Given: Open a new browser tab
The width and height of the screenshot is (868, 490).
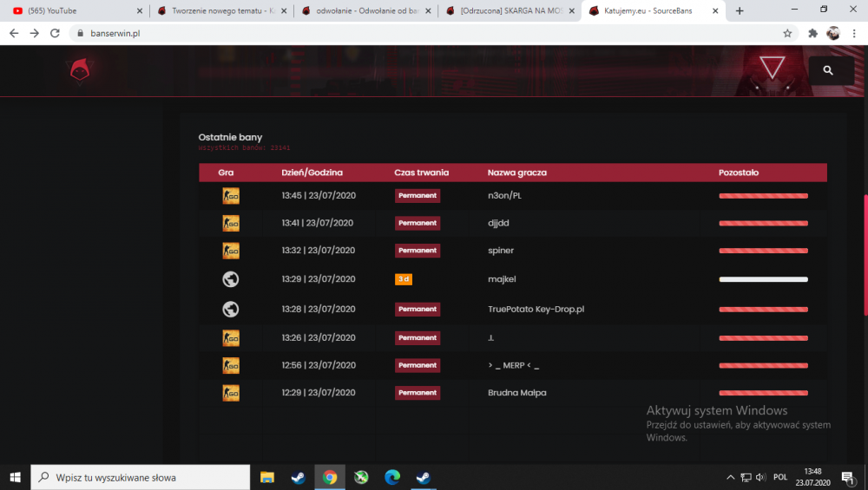Looking at the screenshot, I should point(739,10).
